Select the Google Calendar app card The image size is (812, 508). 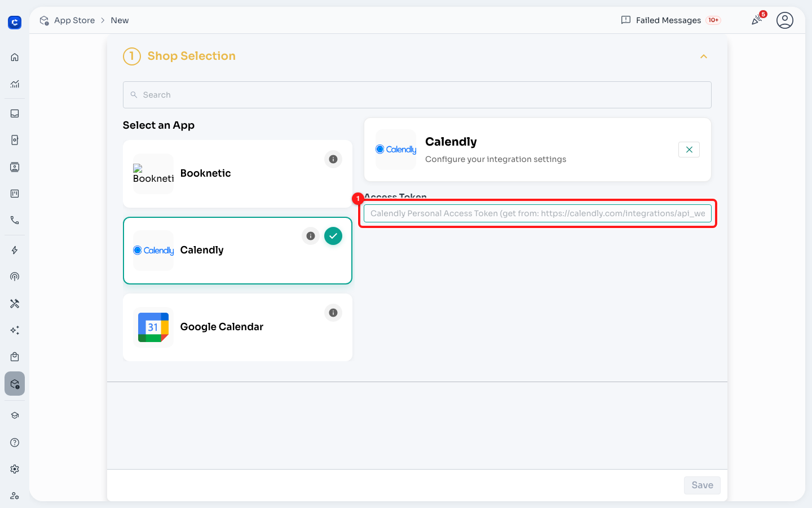pos(237,327)
